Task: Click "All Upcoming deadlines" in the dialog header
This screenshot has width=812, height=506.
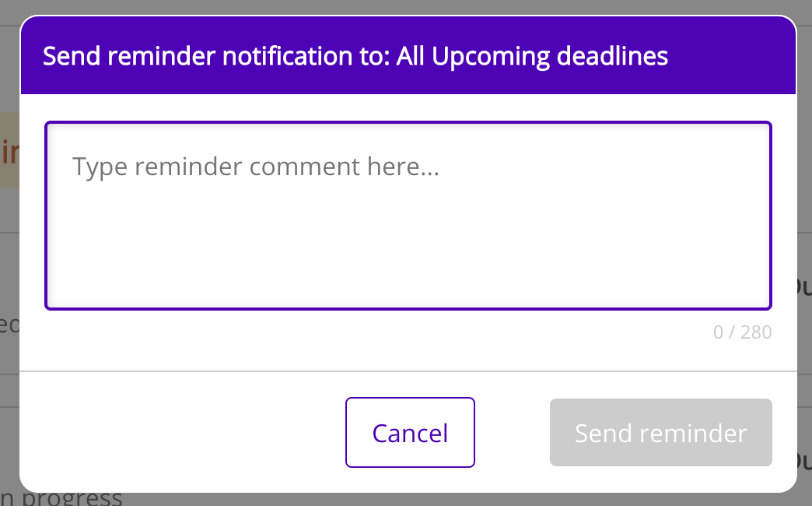Action: 532,56
